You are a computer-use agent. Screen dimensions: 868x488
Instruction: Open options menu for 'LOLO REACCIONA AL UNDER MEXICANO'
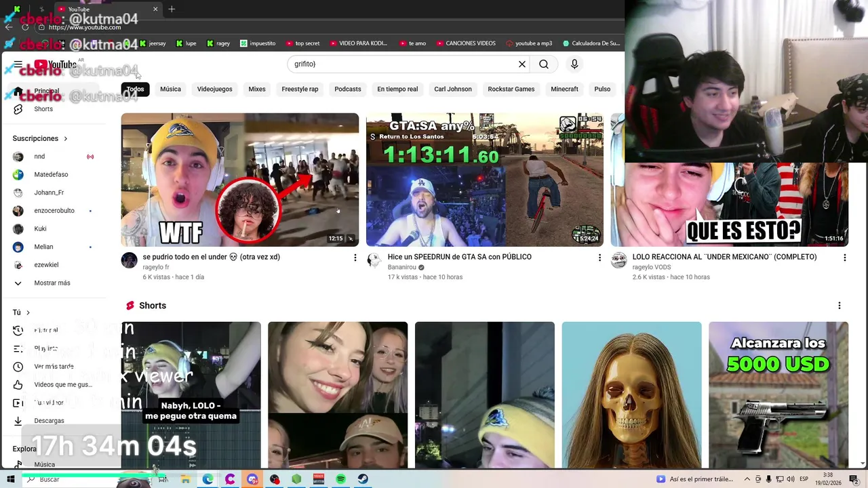point(844,258)
